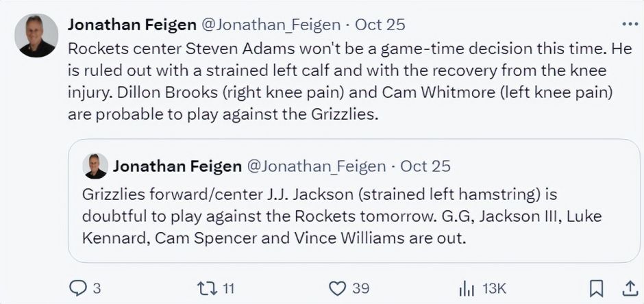Open the Oct 25 date in quoted tweet
This screenshot has height=304, width=644.
coord(425,166)
